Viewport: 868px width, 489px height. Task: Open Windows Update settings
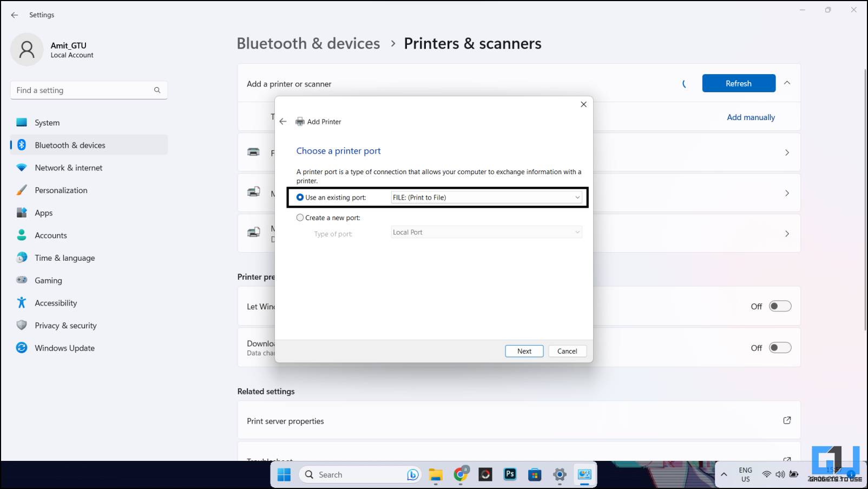click(89, 348)
